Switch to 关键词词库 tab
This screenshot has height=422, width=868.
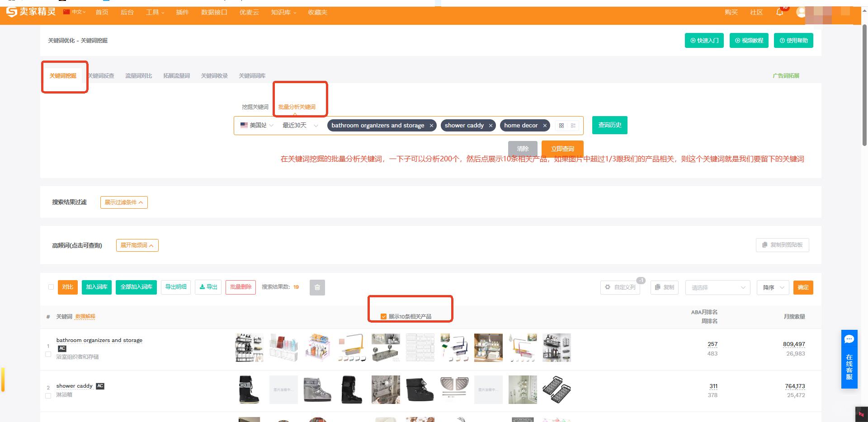[252, 76]
